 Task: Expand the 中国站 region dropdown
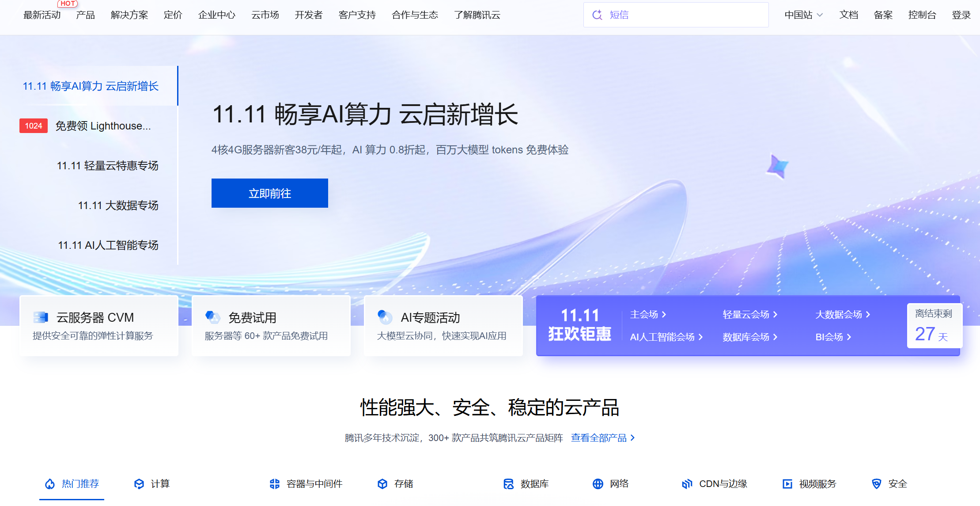(804, 15)
